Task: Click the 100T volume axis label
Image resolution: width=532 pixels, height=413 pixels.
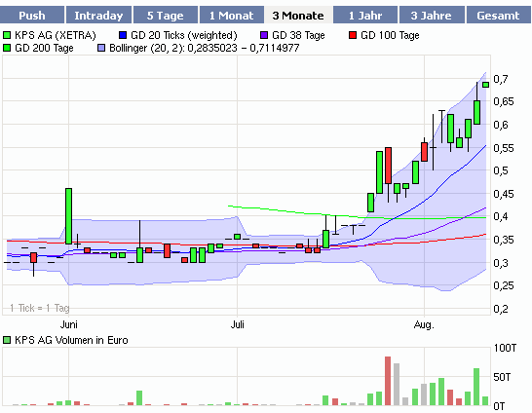Action: [505, 348]
